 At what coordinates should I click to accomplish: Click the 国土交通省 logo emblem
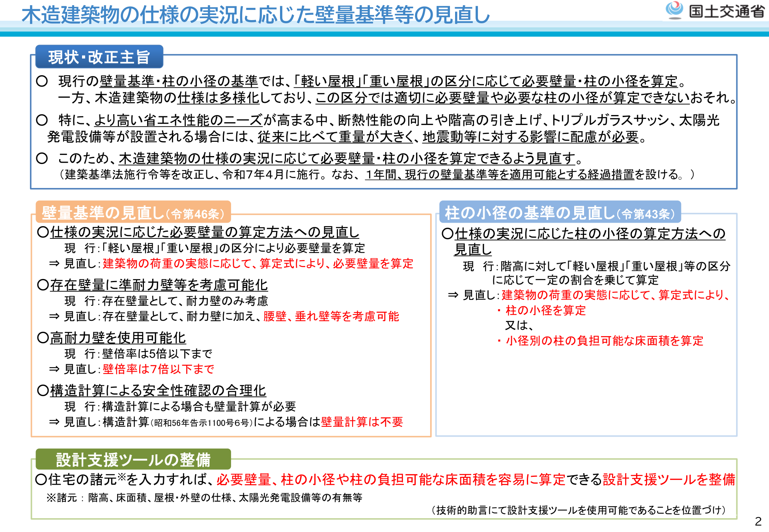674,10
